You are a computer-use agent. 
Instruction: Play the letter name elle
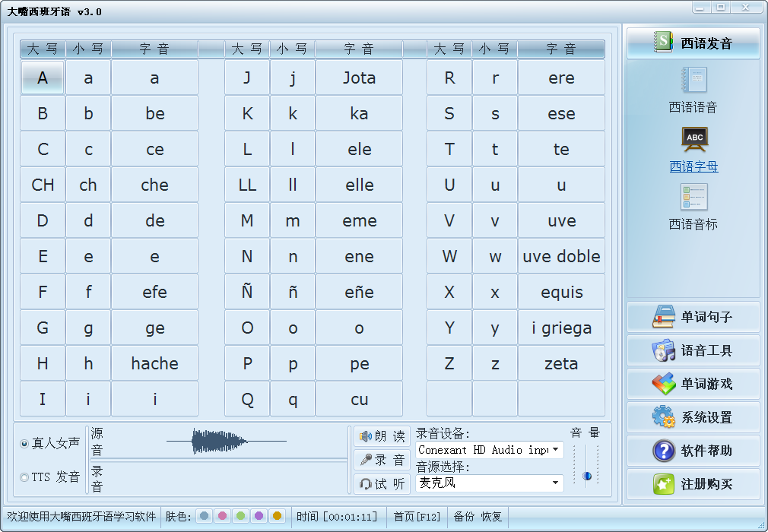point(359,185)
